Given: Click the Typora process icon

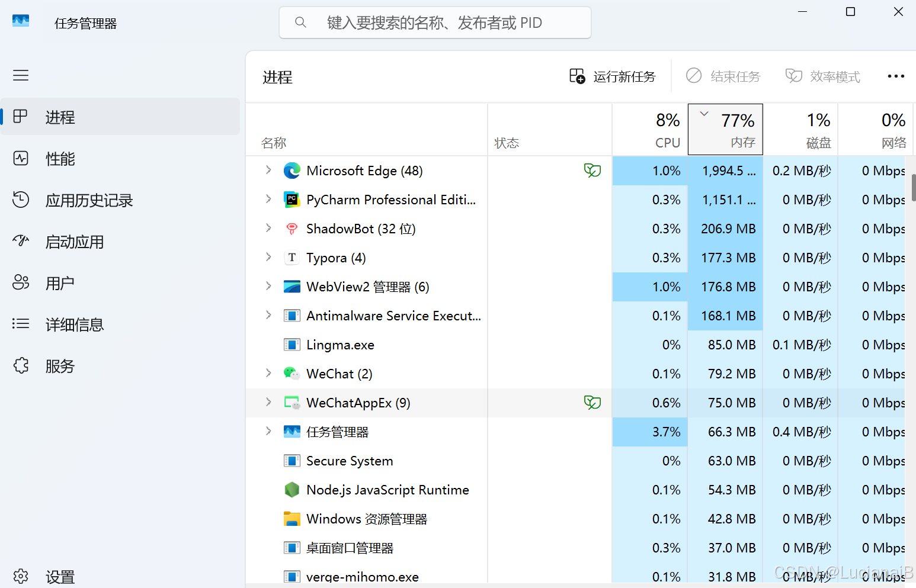Looking at the screenshot, I should tap(292, 258).
